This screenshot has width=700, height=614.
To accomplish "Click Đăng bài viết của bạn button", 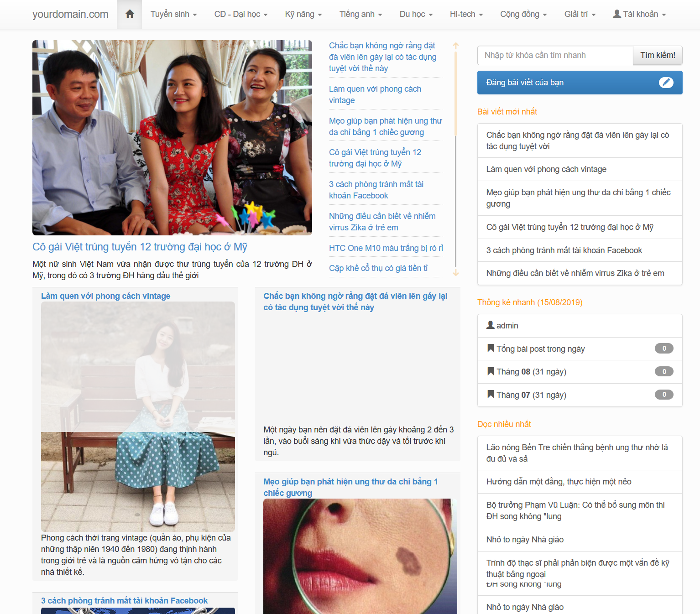I will pos(580,83).
